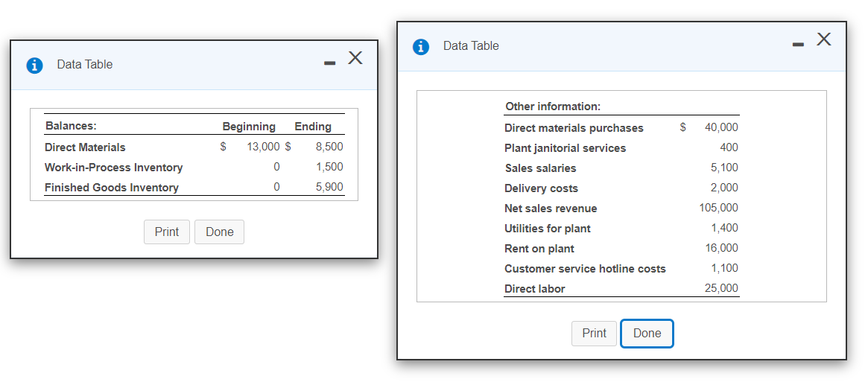Select the 'Other information:' header
The height and width of the screenshot is (382, 868).
pyautogui.click(x=553, y=106)
